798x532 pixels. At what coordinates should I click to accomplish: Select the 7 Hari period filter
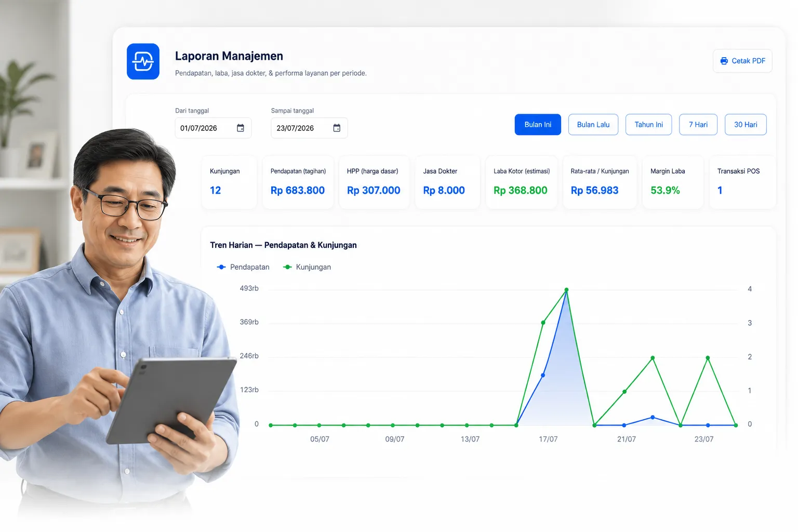pyautogui.click(x=698, y=125)
